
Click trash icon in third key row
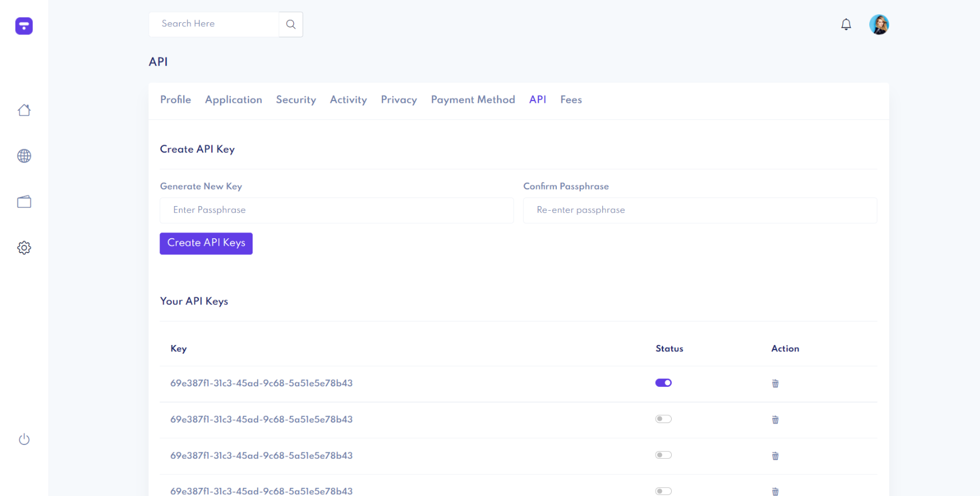point(775,456)
